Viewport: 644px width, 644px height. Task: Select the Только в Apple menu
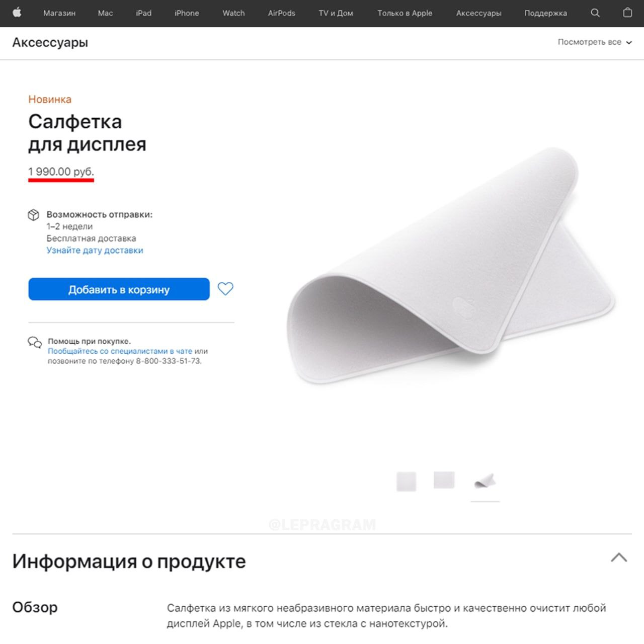point(405,13)
